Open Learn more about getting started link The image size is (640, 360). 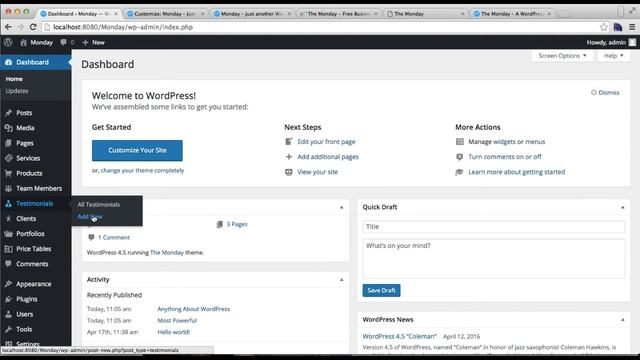coord(517,172)
